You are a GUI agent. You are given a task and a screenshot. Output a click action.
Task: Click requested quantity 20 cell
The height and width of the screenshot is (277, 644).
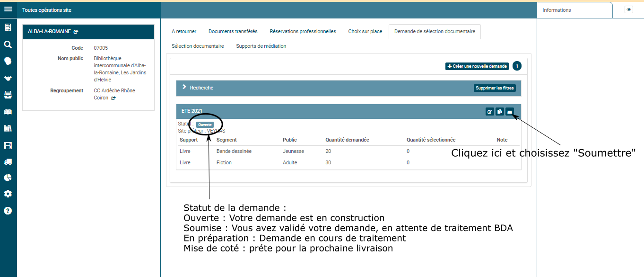328,151
